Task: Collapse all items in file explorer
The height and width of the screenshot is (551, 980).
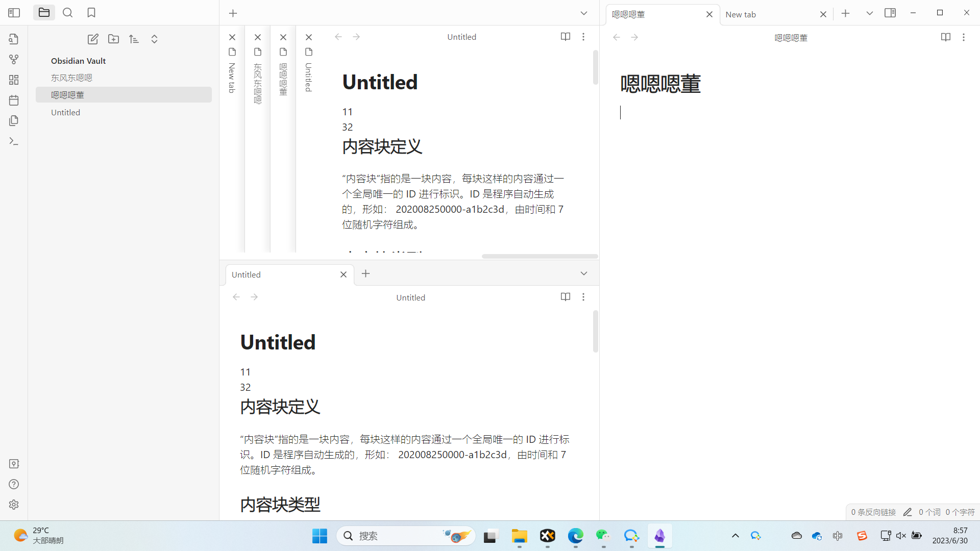Action: [x=154, y=39]
